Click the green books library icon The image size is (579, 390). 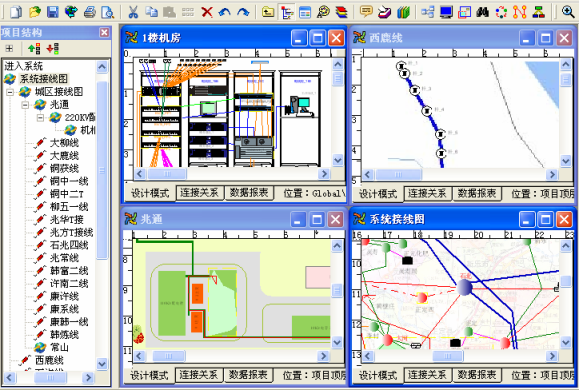click(403, 12)
